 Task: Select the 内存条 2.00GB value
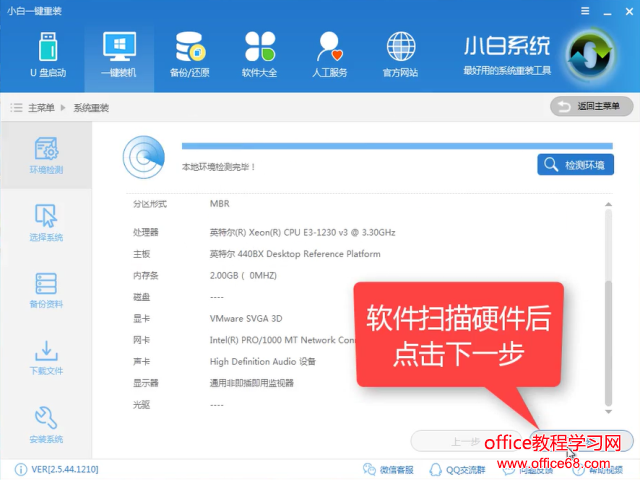[x=243, y=276]
